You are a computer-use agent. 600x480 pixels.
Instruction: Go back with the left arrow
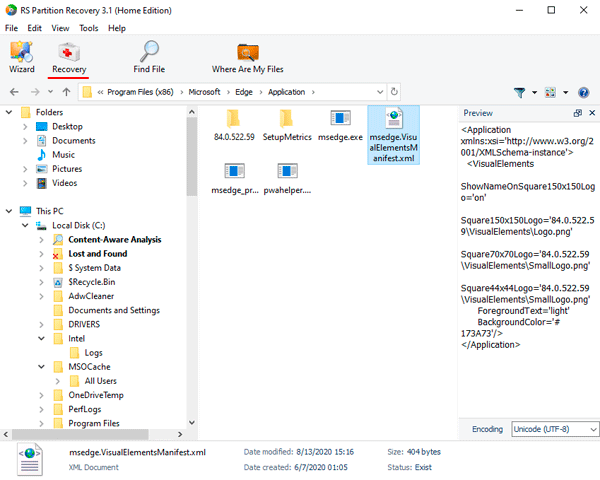point(14,92)
